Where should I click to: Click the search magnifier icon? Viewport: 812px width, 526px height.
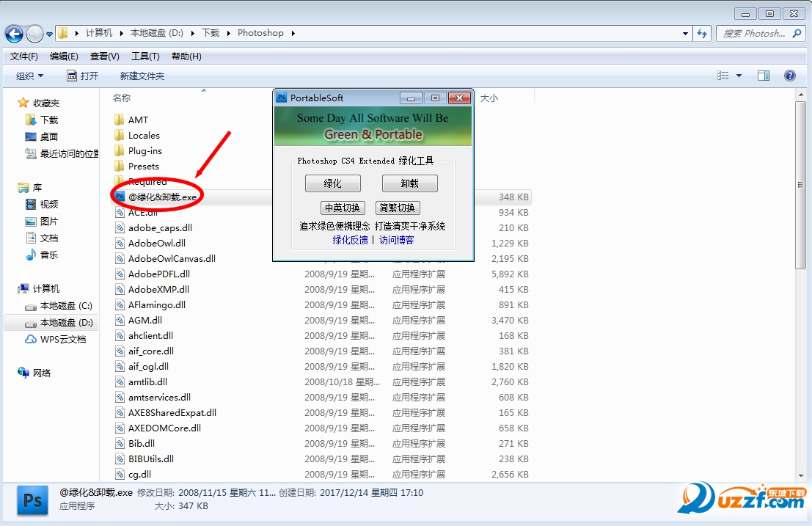(x=797, y=33)
